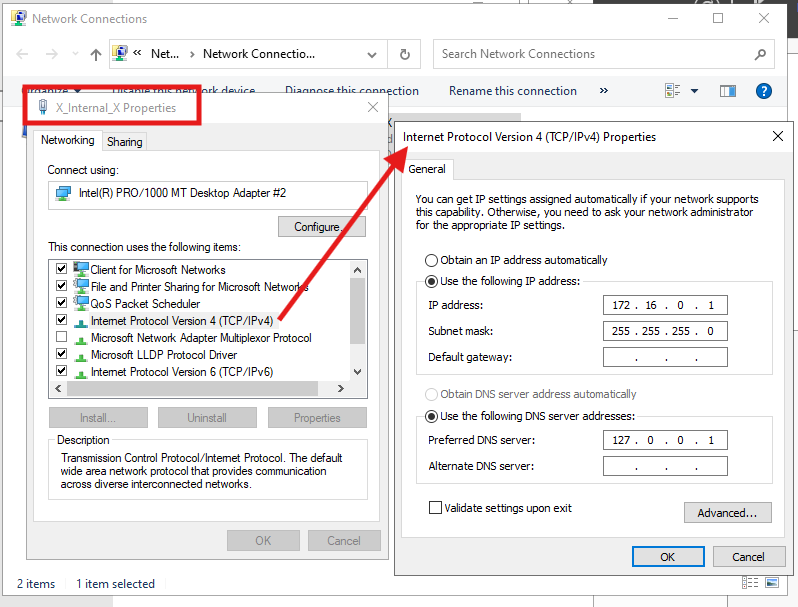Open the Advanced... settings
The image size is (798, 607).
(727, 513)
